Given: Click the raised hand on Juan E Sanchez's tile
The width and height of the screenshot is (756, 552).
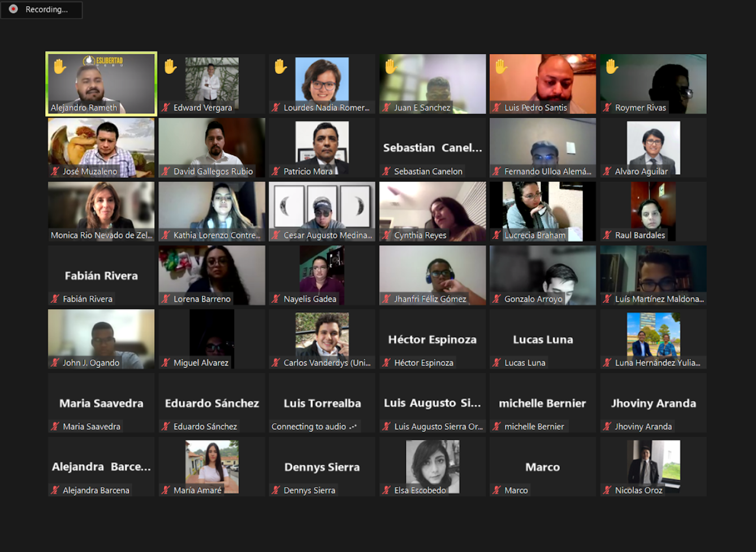Looking at the screenshot, I should pos(391,67).
